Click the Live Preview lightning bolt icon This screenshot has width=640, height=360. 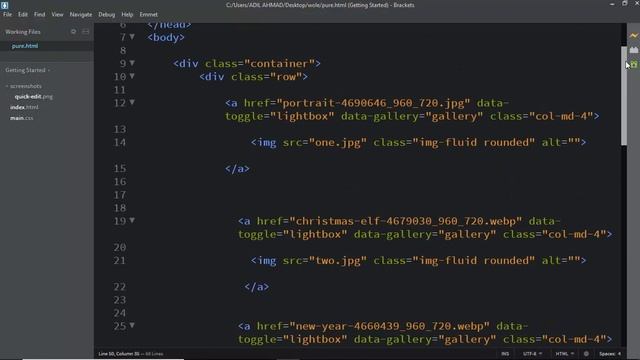pos(633,36)
